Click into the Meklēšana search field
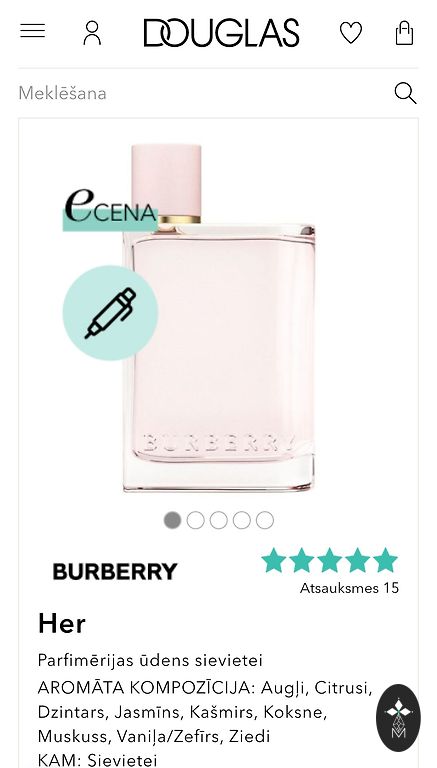 (203, 93)
